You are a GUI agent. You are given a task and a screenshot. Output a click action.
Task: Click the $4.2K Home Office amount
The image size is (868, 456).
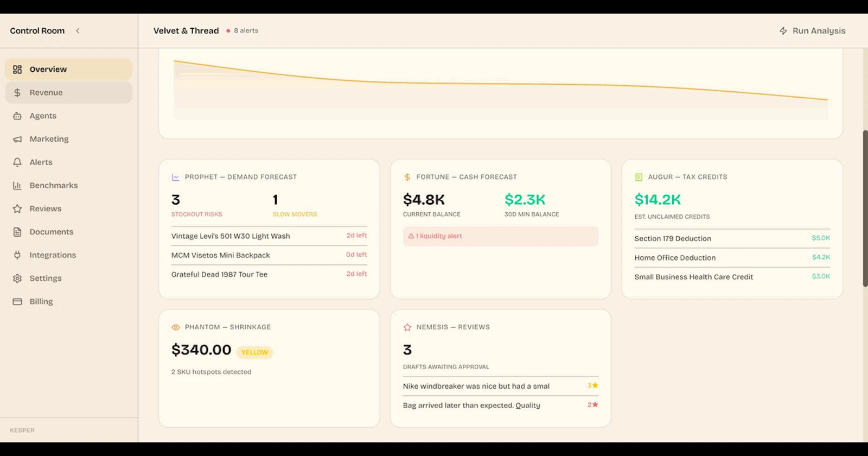coord(821,257)
